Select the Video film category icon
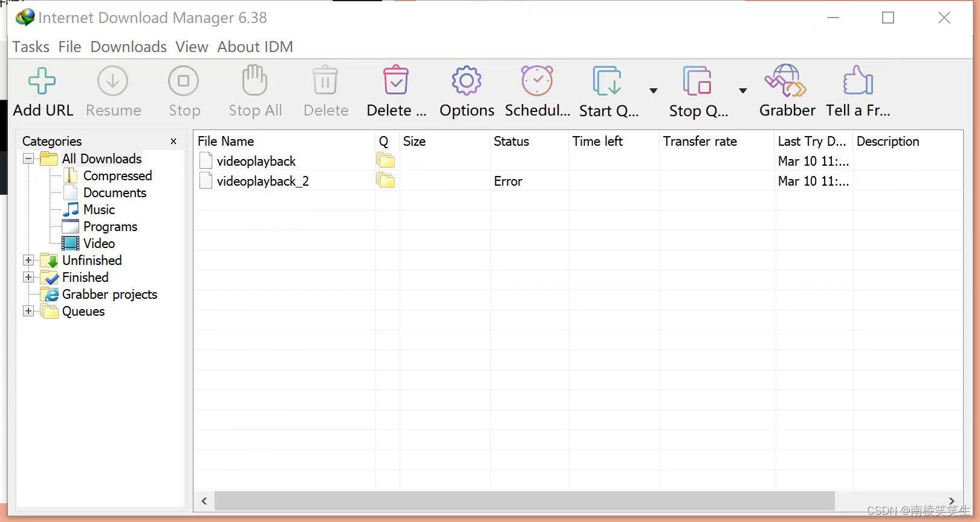Screen dimensions: 980x522 (x=71, y=243)
